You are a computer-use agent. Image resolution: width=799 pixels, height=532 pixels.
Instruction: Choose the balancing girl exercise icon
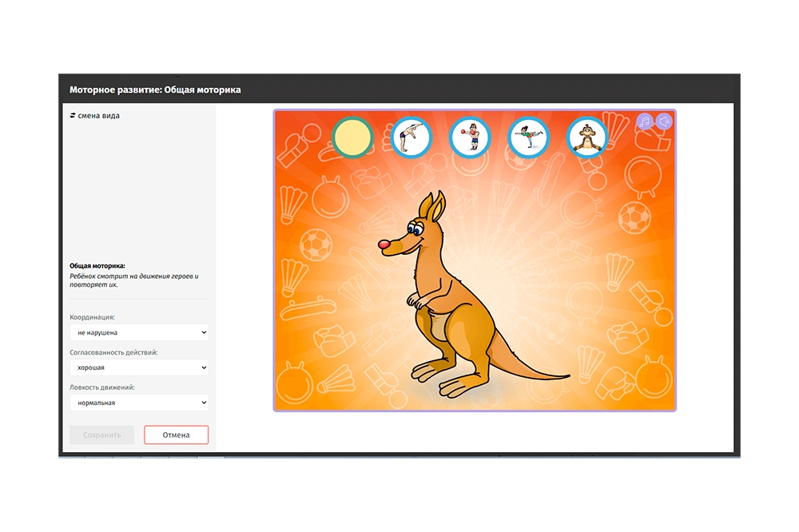coord(528,137)
